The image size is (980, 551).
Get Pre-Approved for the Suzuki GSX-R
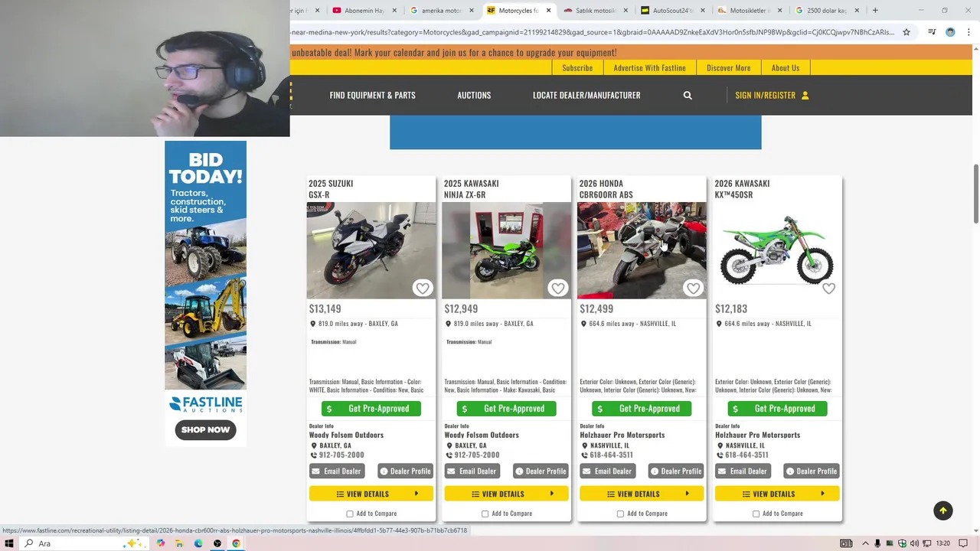coord(371,409)
